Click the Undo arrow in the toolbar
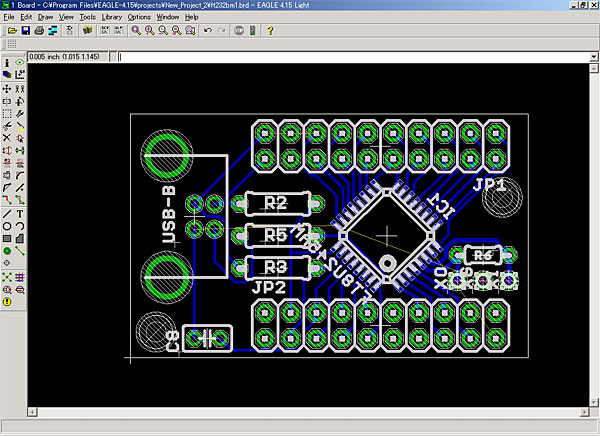Image resolution: width=600 pixels, height=436 pixels. [x=206, y=31]
